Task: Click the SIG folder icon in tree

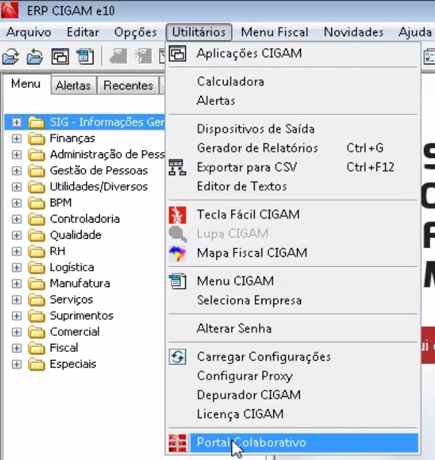Action: 37,122
